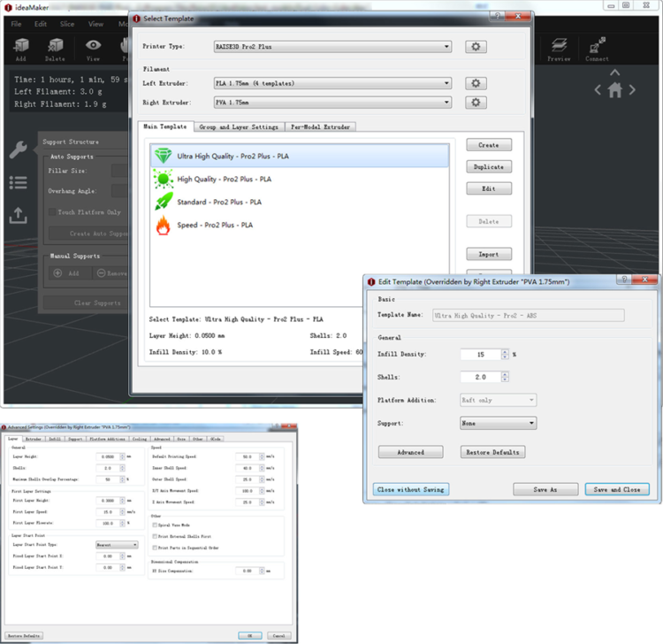Click the Default Printing Speed field
This screenshot has width=663, height=644.
pos(248,456)
